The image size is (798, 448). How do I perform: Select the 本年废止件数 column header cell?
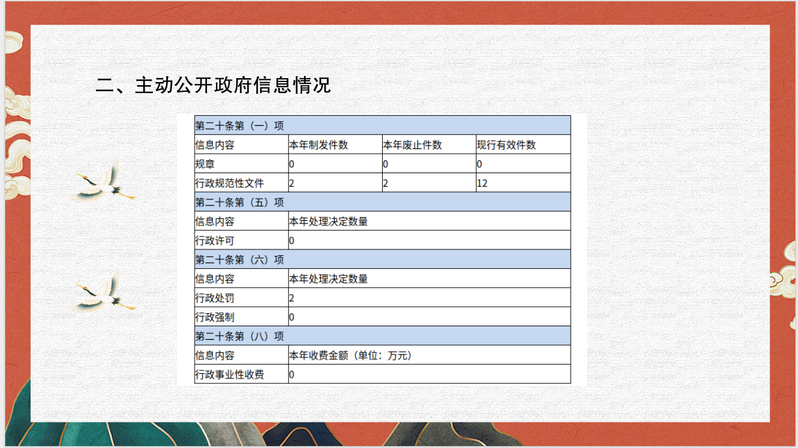point(427,145)
